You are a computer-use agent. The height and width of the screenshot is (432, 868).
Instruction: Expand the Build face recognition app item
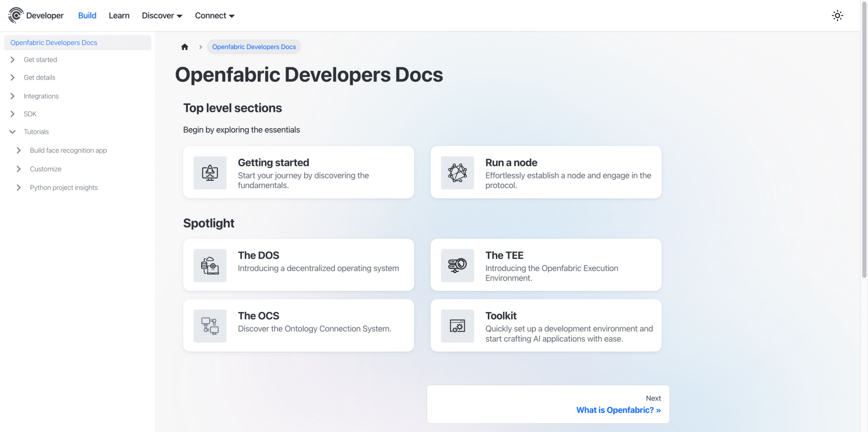tap(68, 150)
